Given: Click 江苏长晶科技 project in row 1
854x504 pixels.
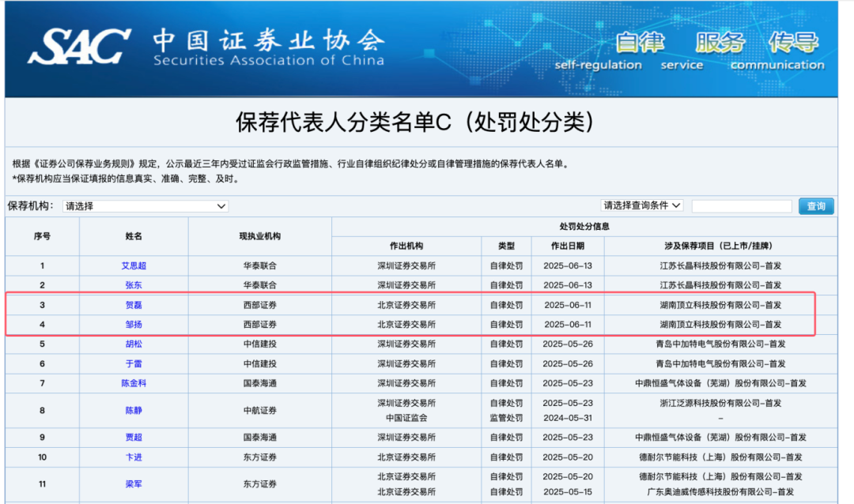Looking at the screenshot, I should pos(720,265).
